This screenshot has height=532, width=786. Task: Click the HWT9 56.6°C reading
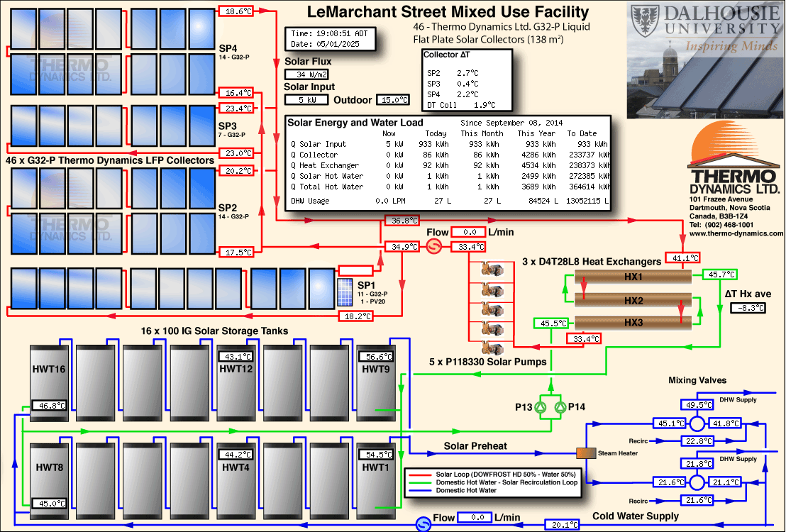(377, 357)
